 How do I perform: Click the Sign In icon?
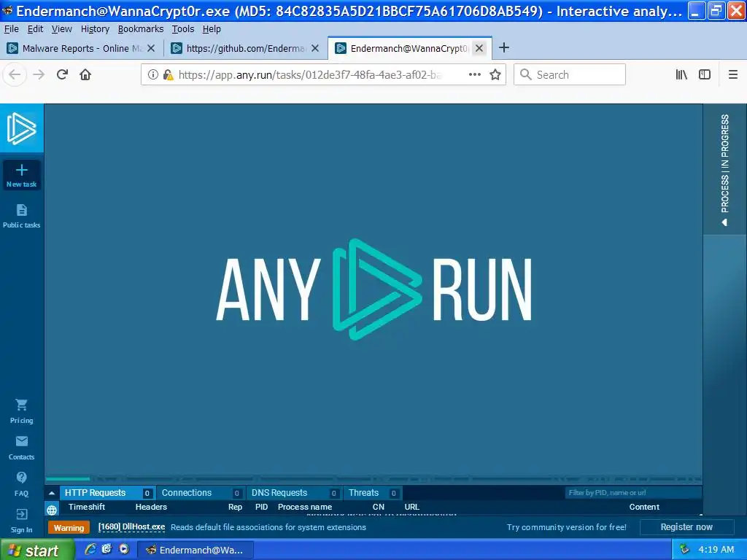click(x=21, y=514)
